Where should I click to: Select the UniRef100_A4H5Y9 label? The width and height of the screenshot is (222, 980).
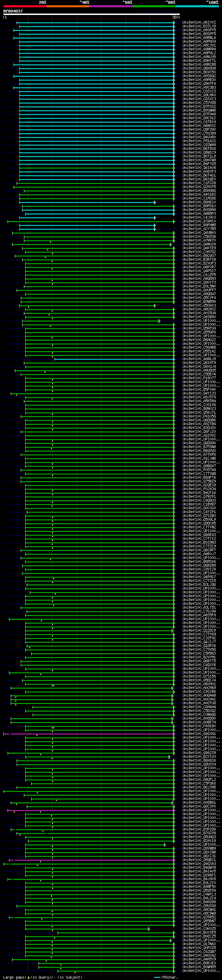coord(199,959)
